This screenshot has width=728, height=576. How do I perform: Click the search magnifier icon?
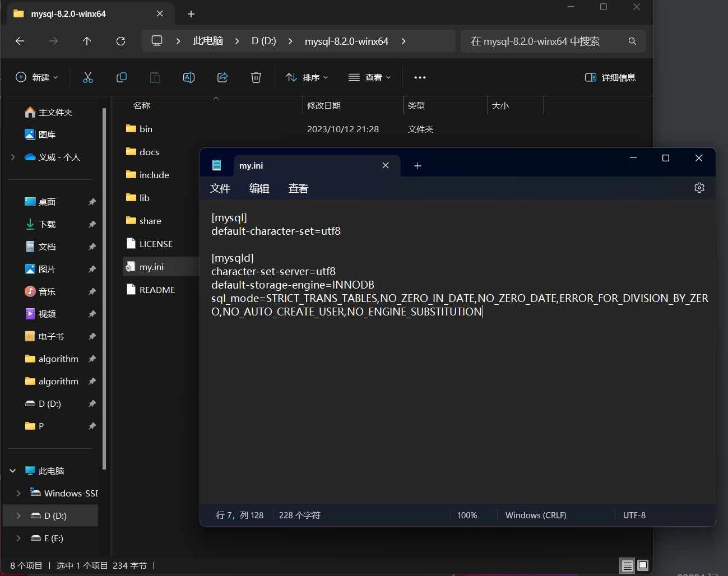[x=632, y=41]
